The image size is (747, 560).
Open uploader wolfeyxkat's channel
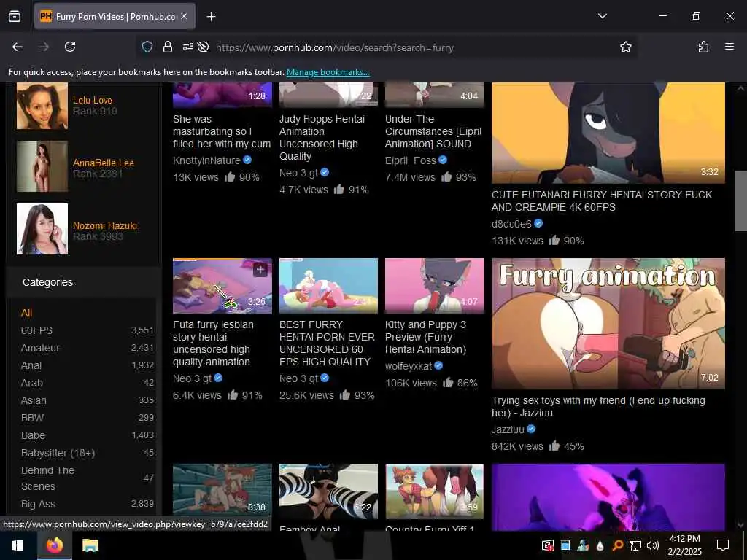409,366
